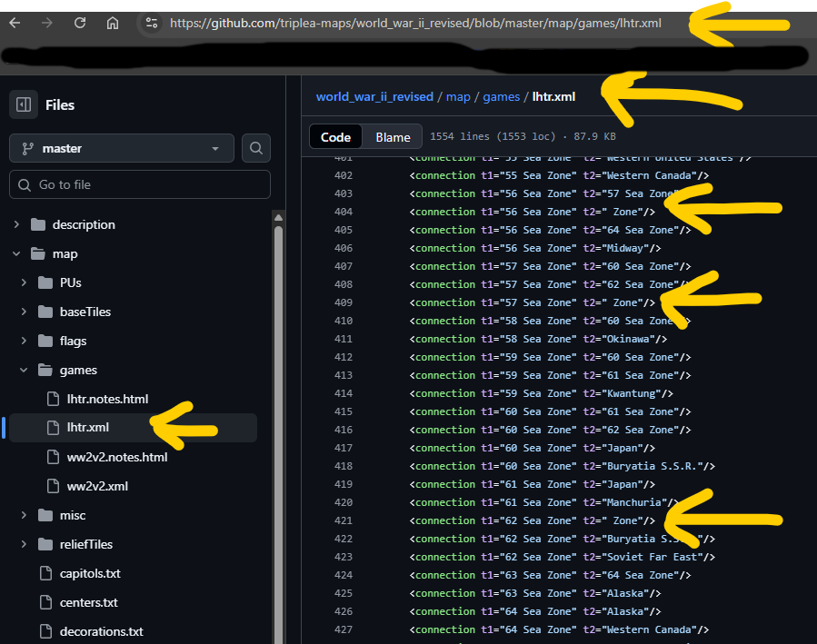Open ww2v2.xml in the file tree
Screen dimensions: 817x644
pyautogui.click(x=97, y=486)
